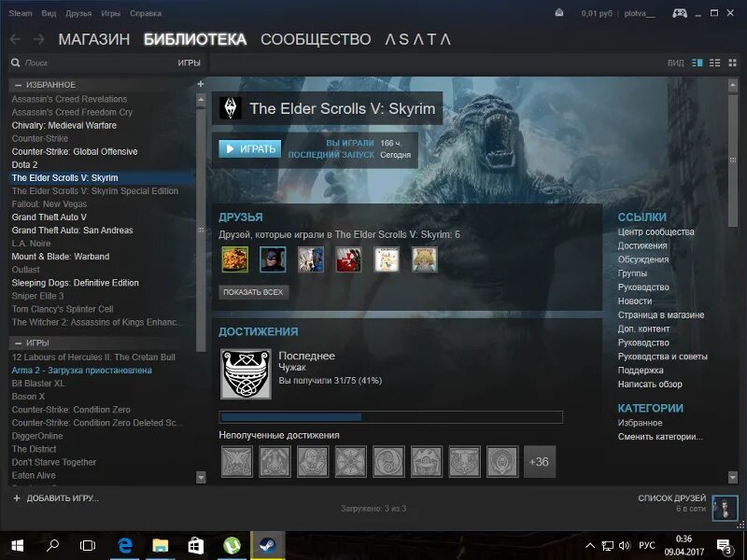Open the Страница в магазине link
Screen dimensions: 747x560
click(661, 315)
